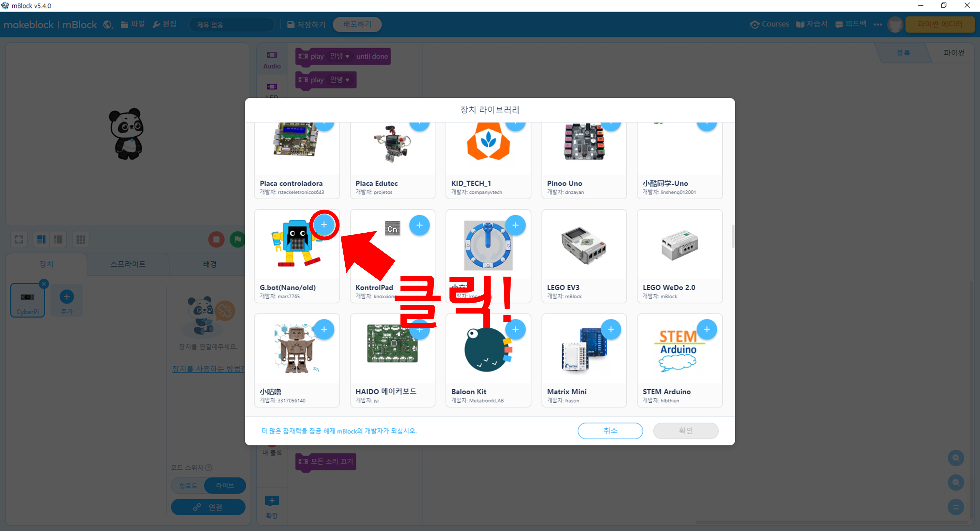
Task: Click the red stop button
Action: click(216, 240)
